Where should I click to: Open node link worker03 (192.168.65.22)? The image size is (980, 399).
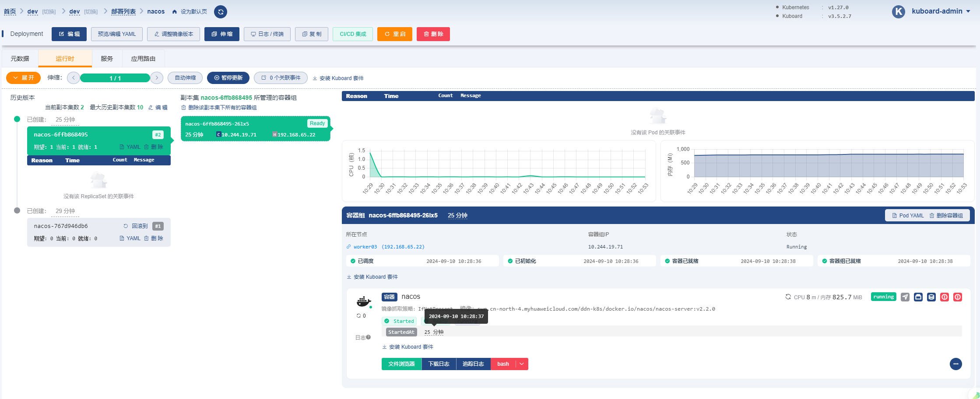click(x=385, y=247)
